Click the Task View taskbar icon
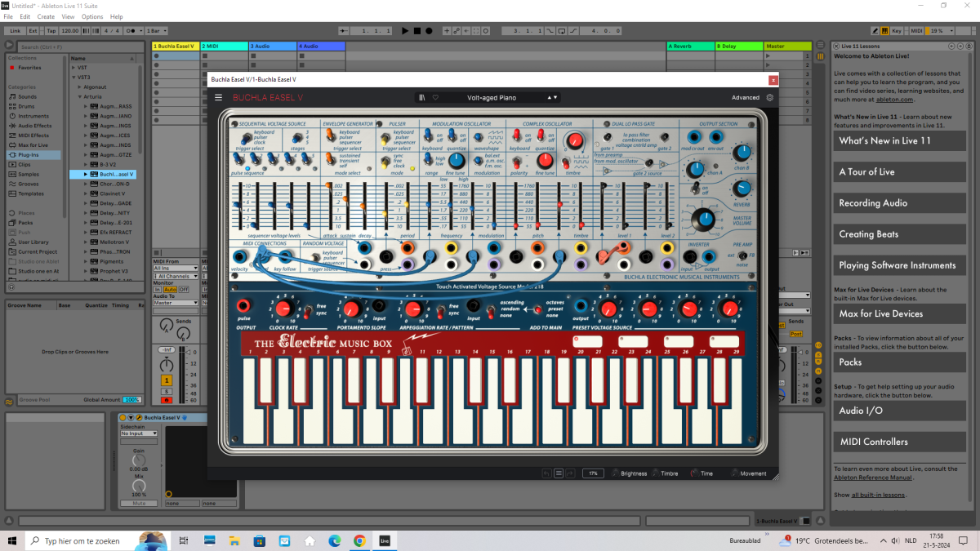This screenshot has height=551, width=980. (185, 540)
